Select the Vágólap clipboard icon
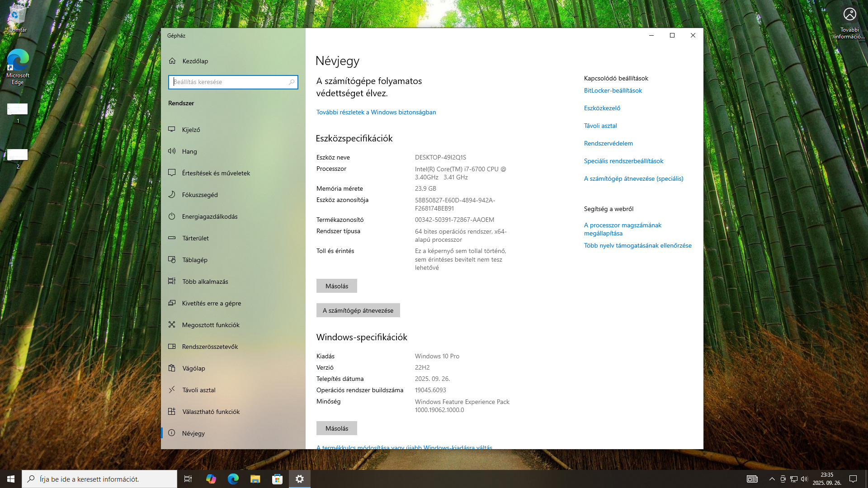 (172, 368)
